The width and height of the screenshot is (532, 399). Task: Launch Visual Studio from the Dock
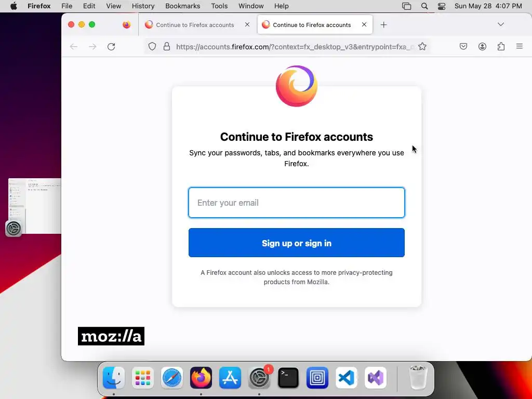click(x=376, y=378)
